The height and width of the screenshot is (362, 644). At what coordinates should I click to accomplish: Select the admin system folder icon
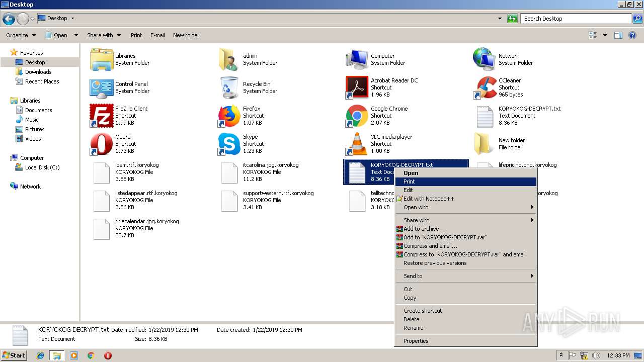click(229, 59)
